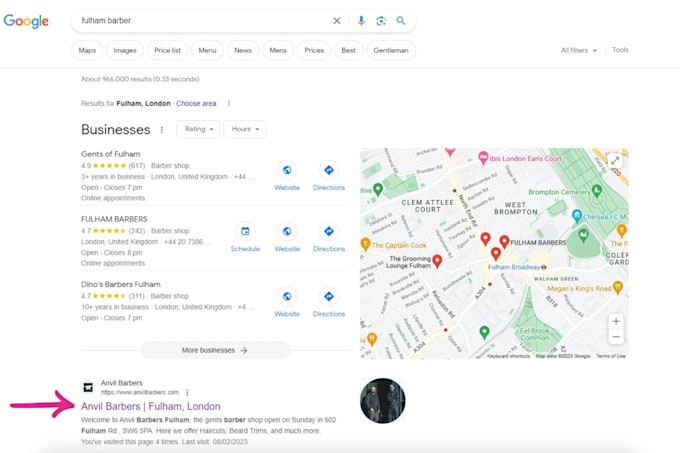
Task: Open three-dot menu beside Businesses heading
Action: pyautogui.click(x=162, y=130)
